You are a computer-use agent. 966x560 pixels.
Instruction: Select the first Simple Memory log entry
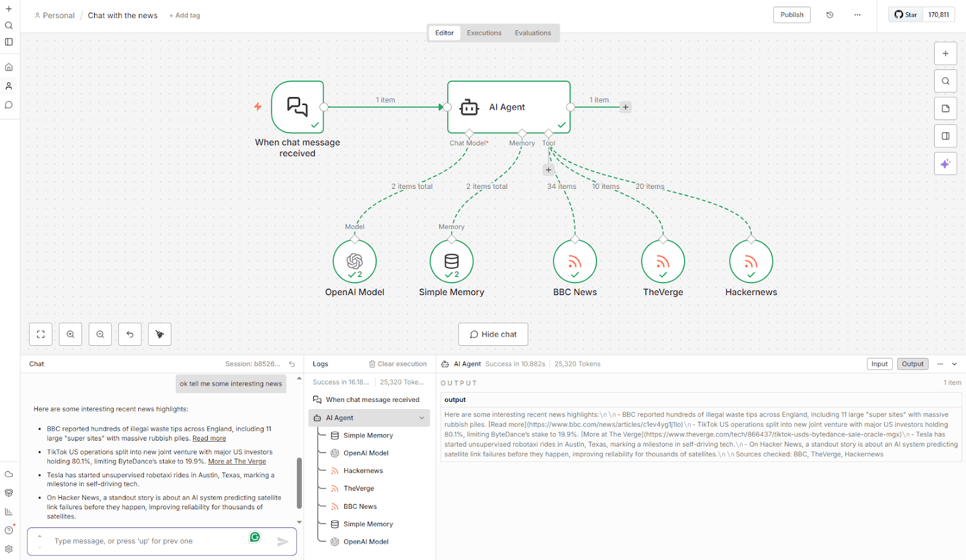pyautogui.click(x=369, y=435)
